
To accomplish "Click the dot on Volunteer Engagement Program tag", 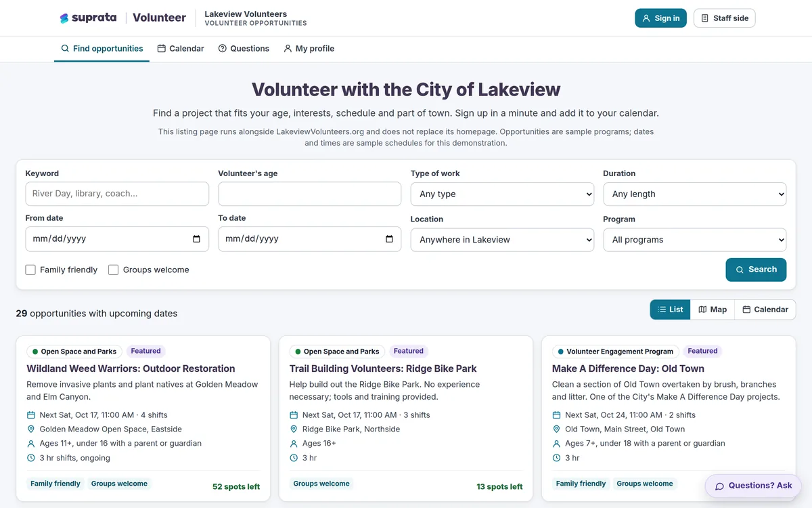I will [x=560, y=352].
